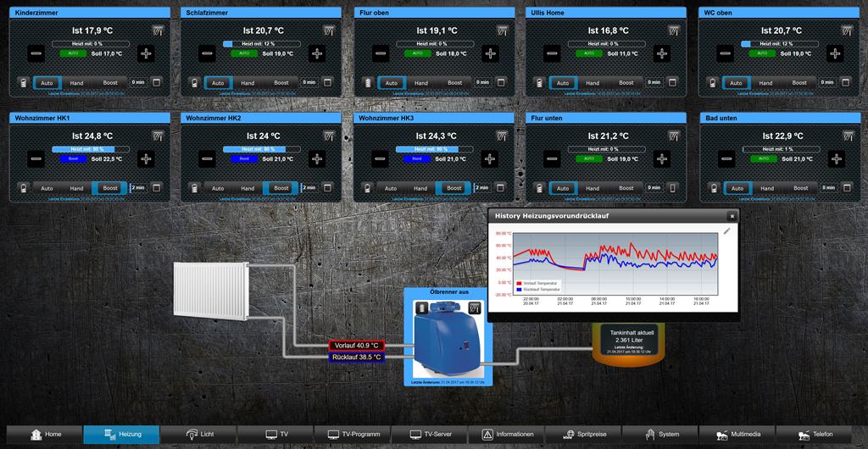Decrease Kinderzimmer setpoint with minus button
The width and height of the screenshot is (868, 449).
click(36, 53)
